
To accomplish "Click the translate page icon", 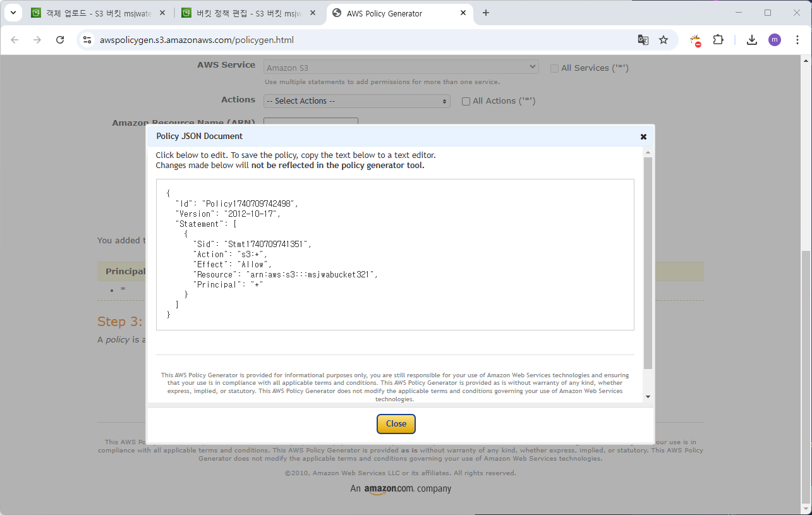I will coord(643,40).
